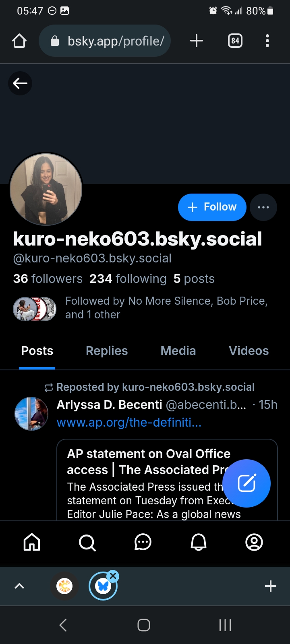Compose a new post

click(x=246, y=483)
